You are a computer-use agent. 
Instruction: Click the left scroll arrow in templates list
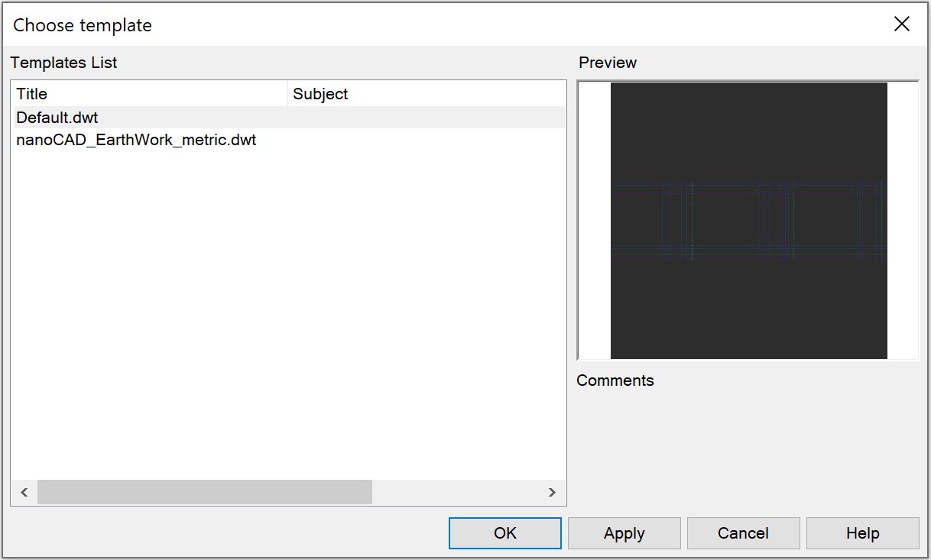coord(24,493)
